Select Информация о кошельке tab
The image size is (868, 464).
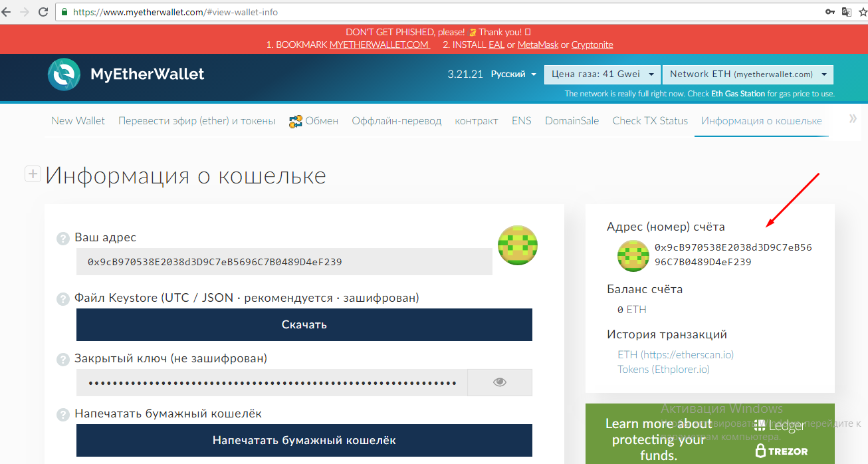click(762, 121)
